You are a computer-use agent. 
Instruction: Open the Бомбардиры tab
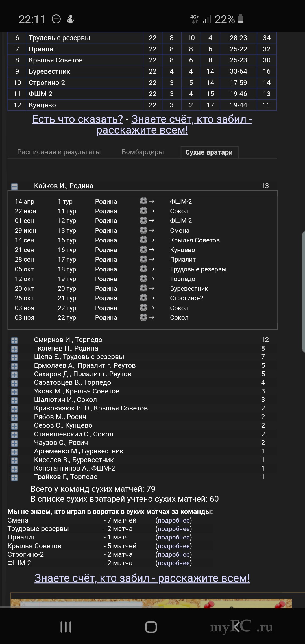point(143,152)
